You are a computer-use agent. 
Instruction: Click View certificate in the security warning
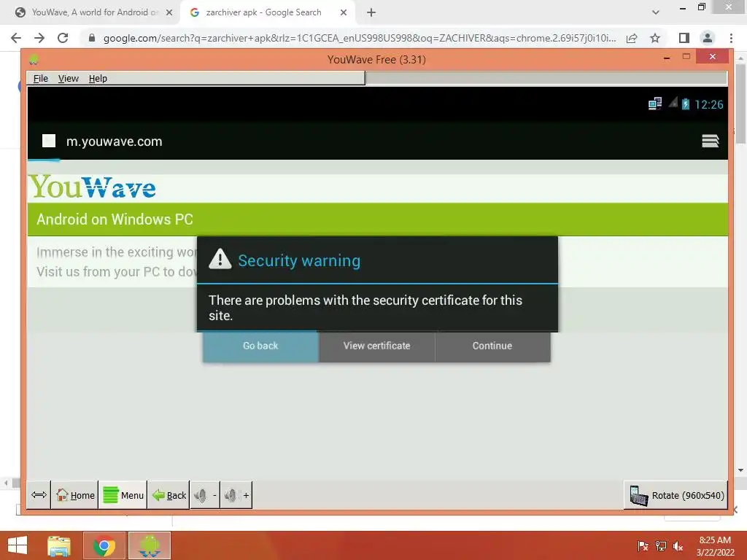[x=377, y=346]
